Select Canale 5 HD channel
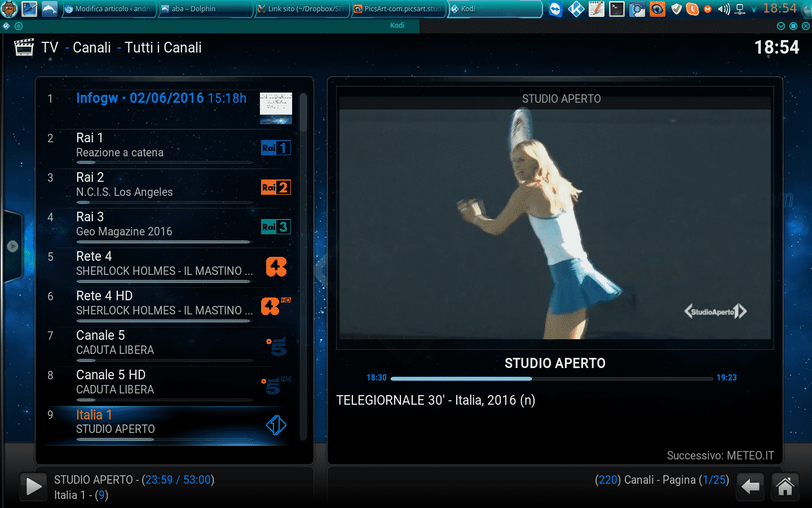Screen dimensions: 812x508 click(167, 385)
